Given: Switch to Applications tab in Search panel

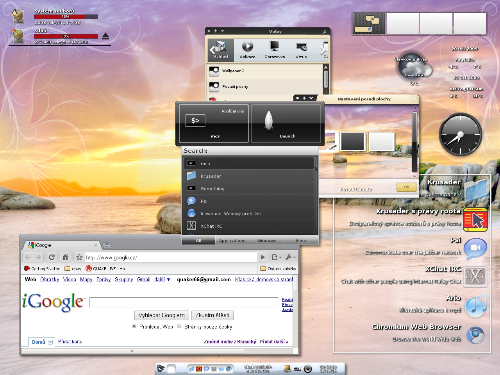Looking at the screenshot, I should [x=232, y=240].
